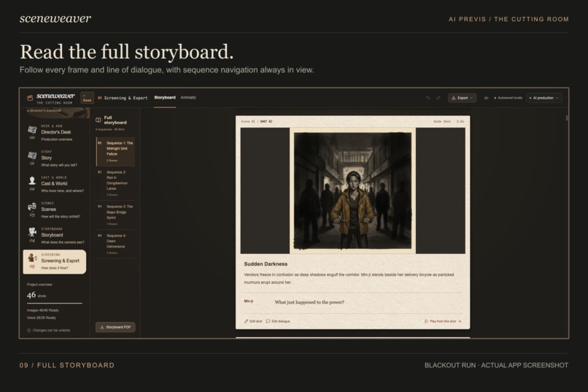Click the Director's Desk sidebar icon
The image size is (588, 392).
(32, 130)
